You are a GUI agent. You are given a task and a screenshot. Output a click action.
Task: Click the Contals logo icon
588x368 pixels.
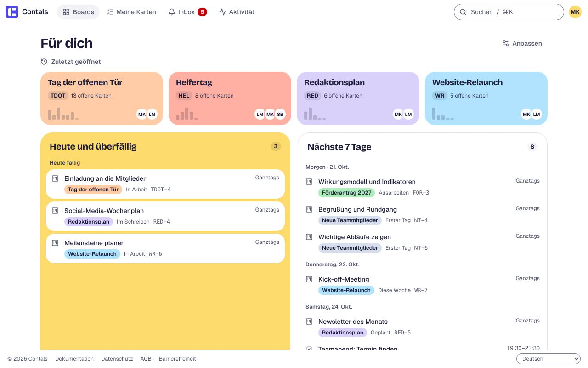[12, 12]
